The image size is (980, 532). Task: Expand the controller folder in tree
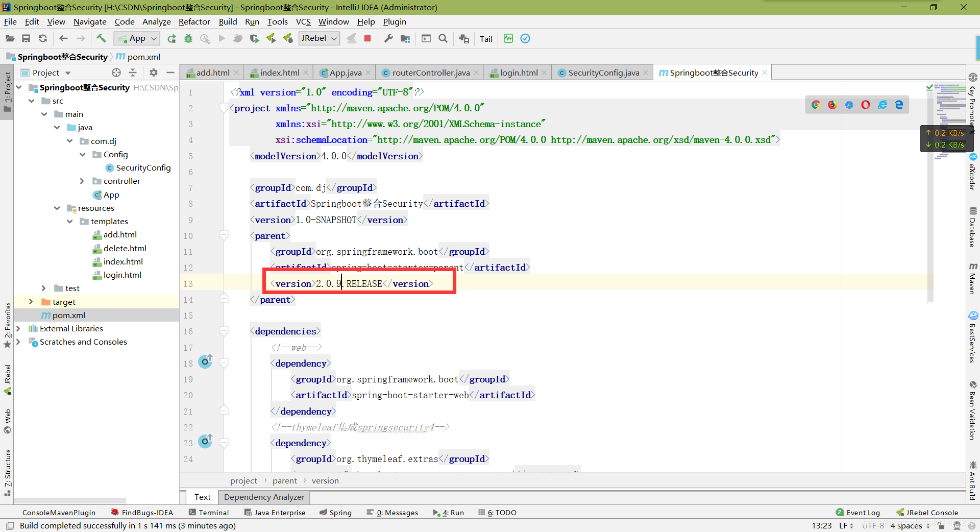click(x=82, y=181)
